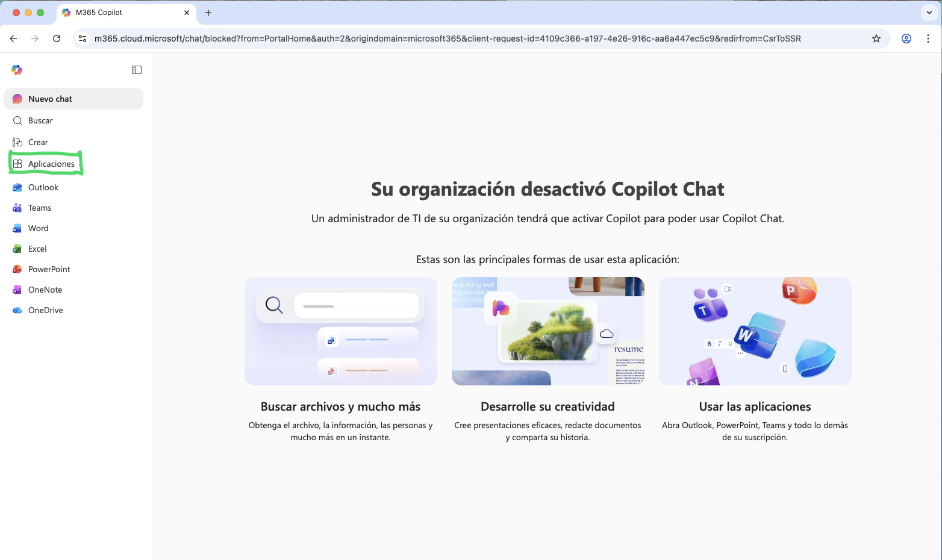Image resolution: width=942 pixels, height=560 pixels.
Task: Click the Usar las aplicaciones illustration
Action: click(x=755, y=331)
